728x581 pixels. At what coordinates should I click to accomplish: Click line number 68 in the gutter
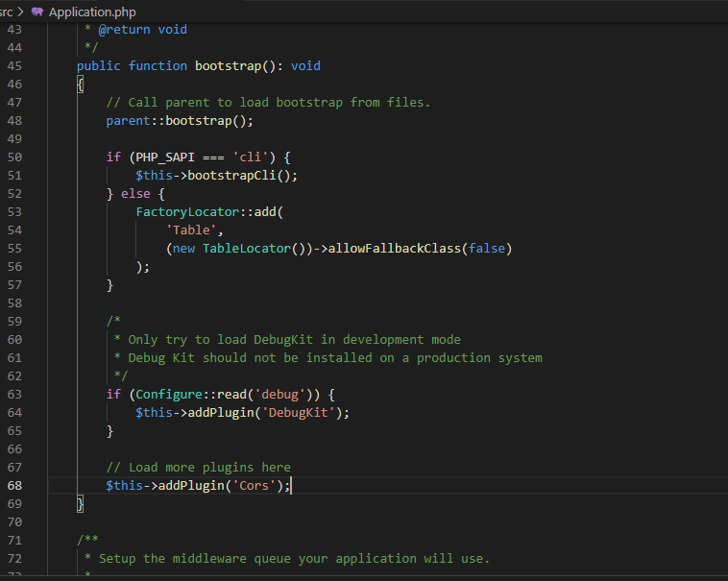pyautogui.click(x=14, y=485)
